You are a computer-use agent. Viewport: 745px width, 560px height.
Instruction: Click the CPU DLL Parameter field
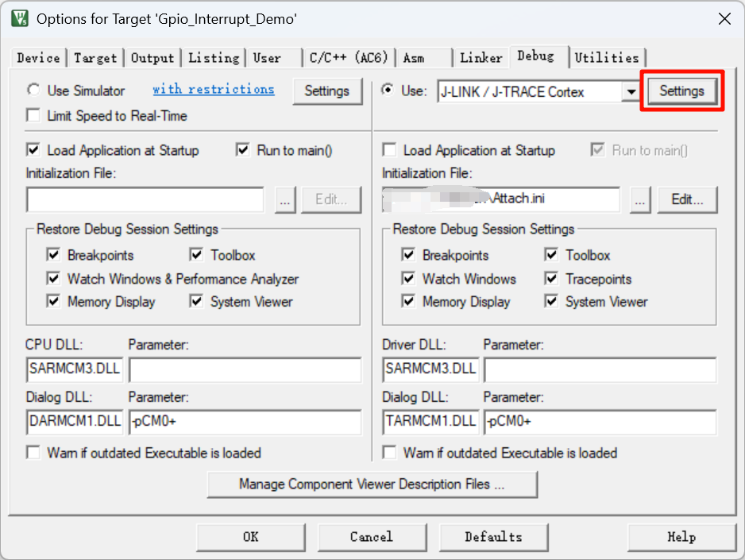245,369
